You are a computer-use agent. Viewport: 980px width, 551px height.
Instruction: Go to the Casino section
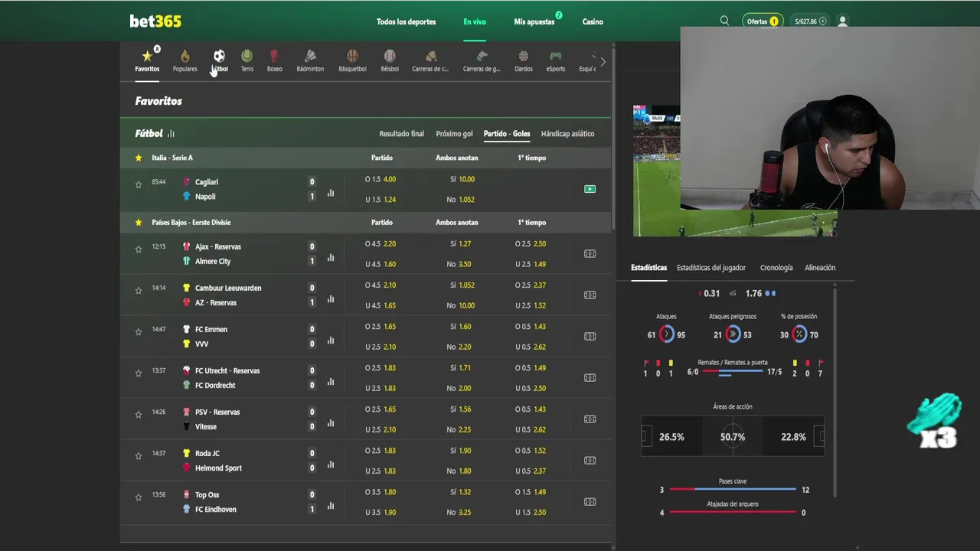(x=593, y=21)
